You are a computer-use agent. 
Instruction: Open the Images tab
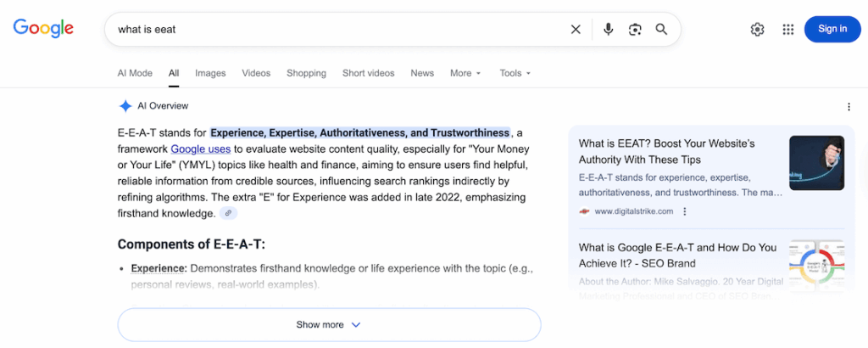(210, 73)
